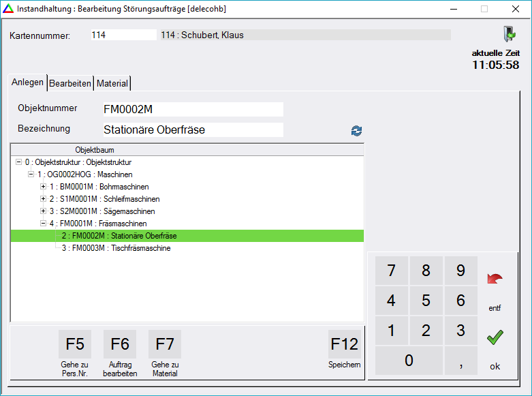This screenshot has height=396, width=532.
Task: Expand the Bohrmaschinen tree node
Action: (43, 187)
